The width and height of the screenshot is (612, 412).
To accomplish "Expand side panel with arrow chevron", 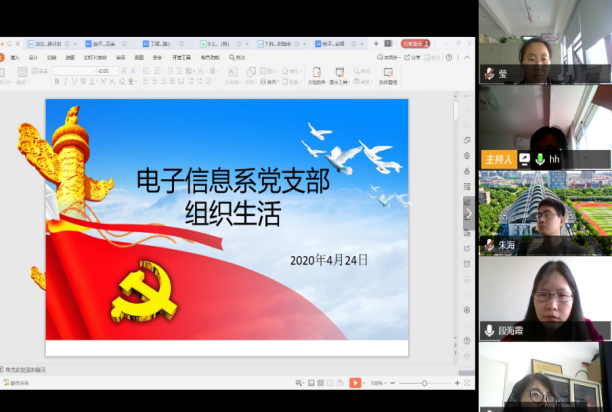I will point(468,212).
